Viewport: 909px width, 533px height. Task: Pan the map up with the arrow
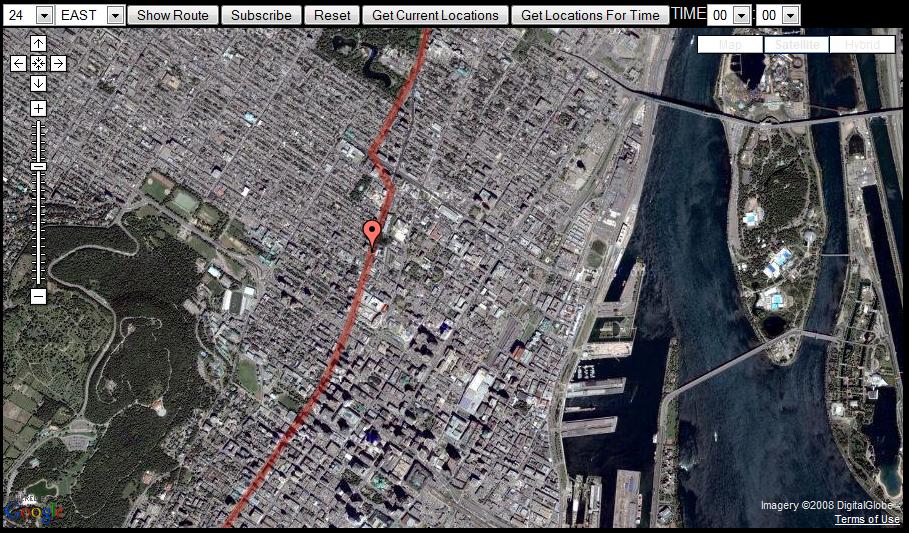pos(38,43)
